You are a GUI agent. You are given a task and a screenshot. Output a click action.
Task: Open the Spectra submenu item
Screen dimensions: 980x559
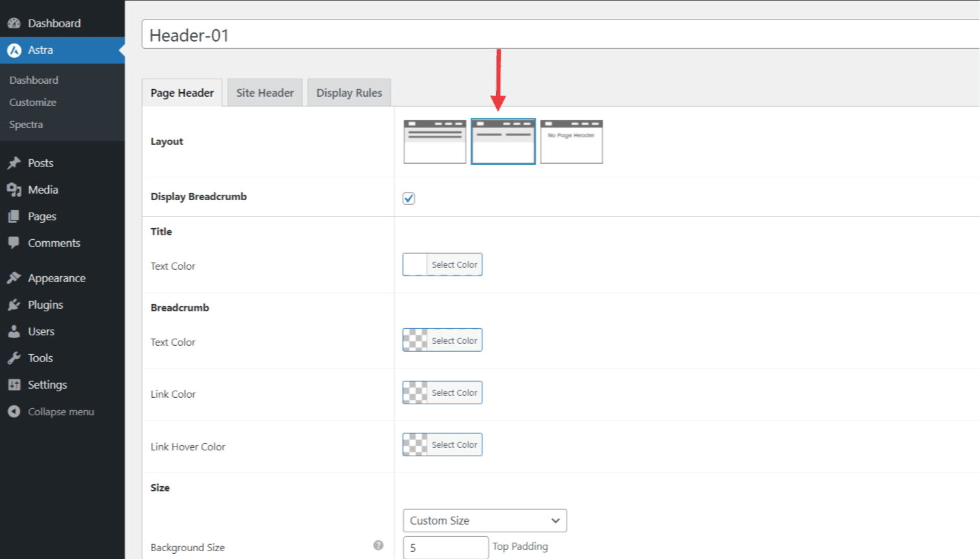pyautogui.click(x=26, y=124)
